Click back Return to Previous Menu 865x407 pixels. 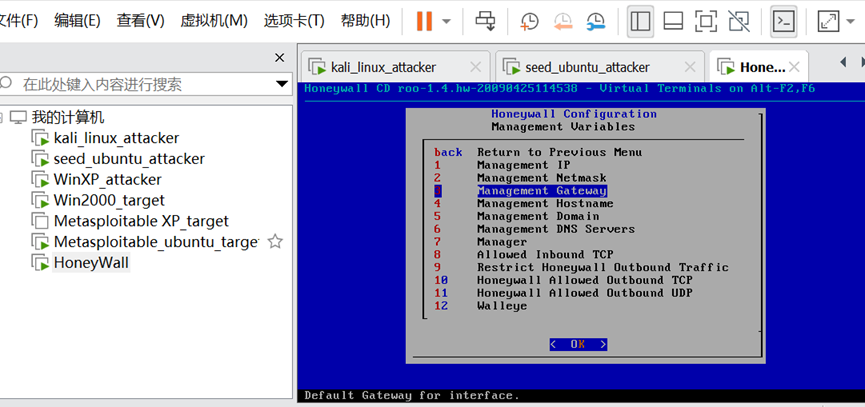[538, 152]
